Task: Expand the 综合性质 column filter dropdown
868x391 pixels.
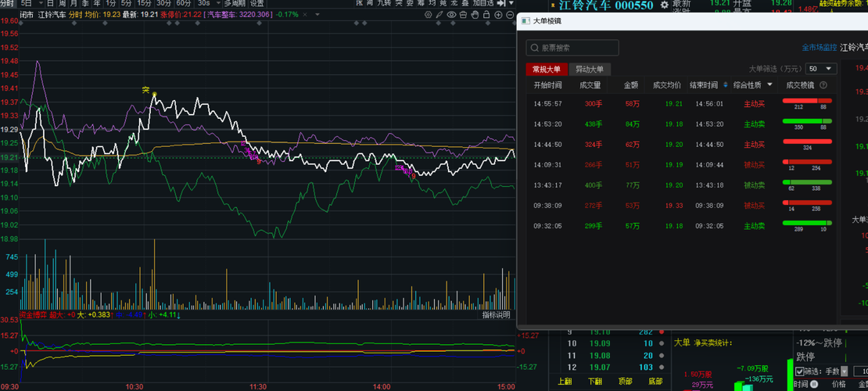Action: click(x=769, y=84)
